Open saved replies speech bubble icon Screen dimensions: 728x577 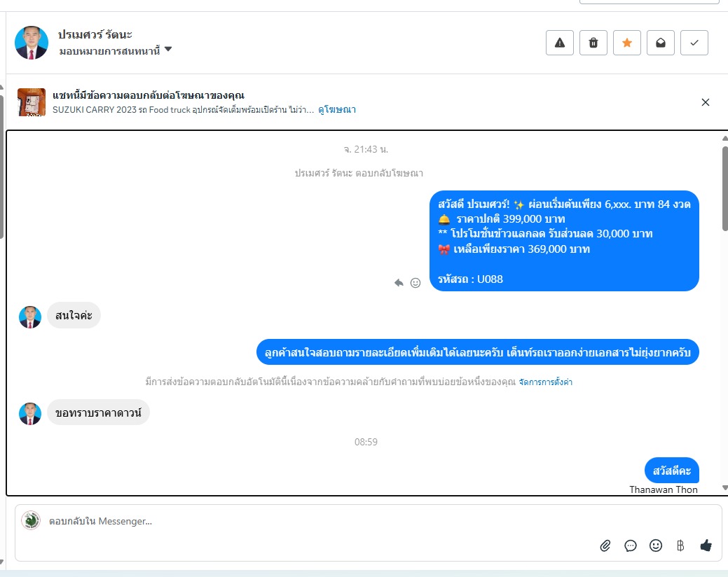tap(631, 545)
